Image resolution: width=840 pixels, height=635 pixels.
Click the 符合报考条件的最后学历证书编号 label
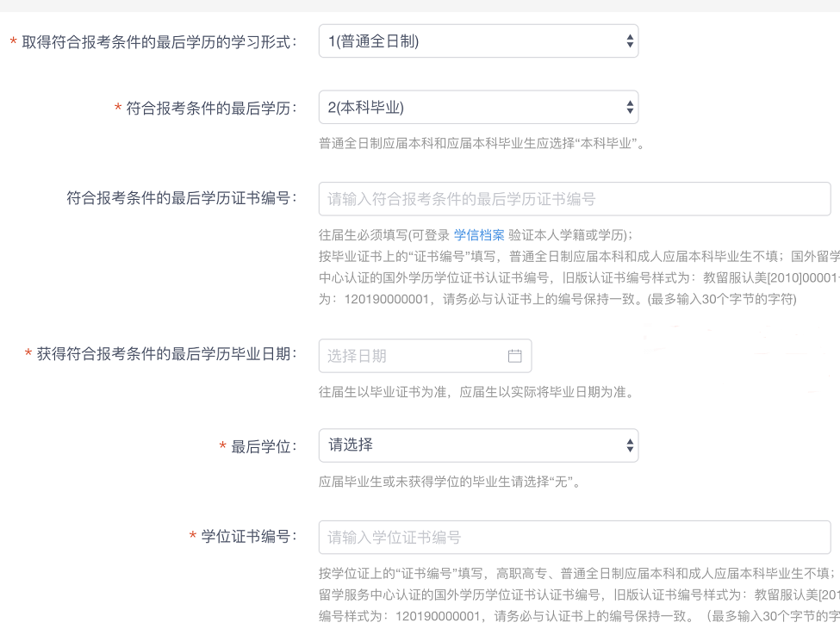pyautogui.click(x=181, y=198)
